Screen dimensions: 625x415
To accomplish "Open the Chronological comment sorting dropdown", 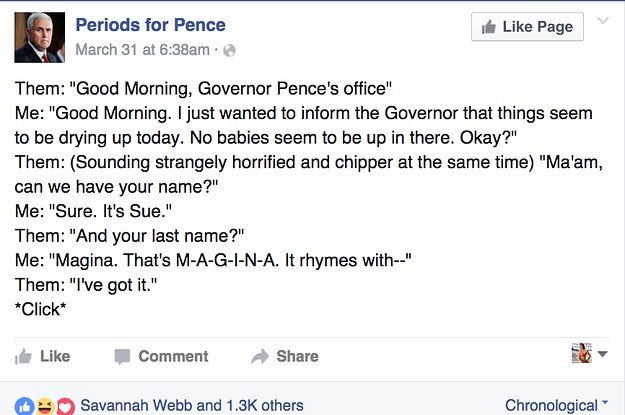I will pyautogui.click(x=556, y=405).
